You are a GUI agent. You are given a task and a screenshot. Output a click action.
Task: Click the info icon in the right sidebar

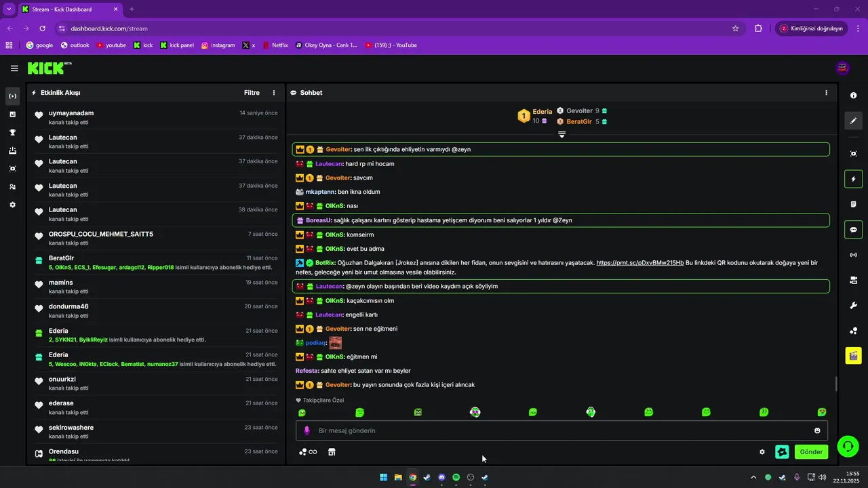tap(854, 96)
